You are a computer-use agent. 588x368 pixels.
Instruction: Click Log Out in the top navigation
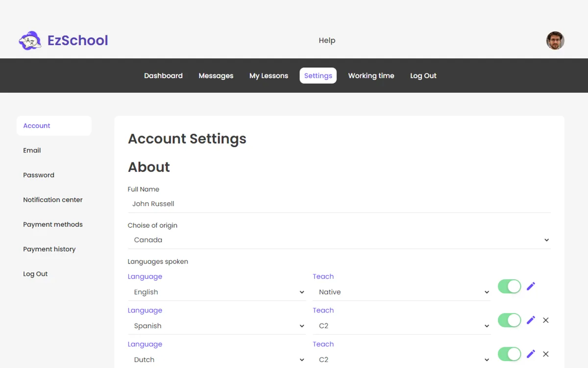(x=423, y=76)
